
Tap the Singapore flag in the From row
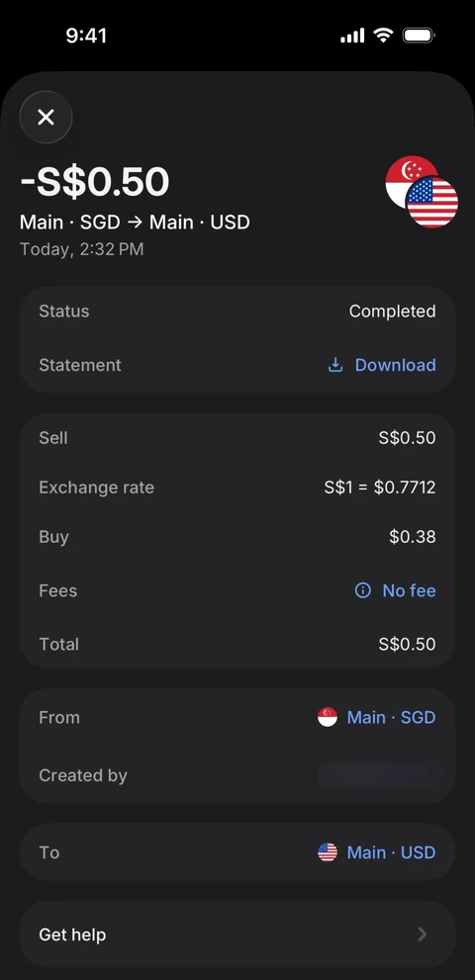tap(328, 718)
